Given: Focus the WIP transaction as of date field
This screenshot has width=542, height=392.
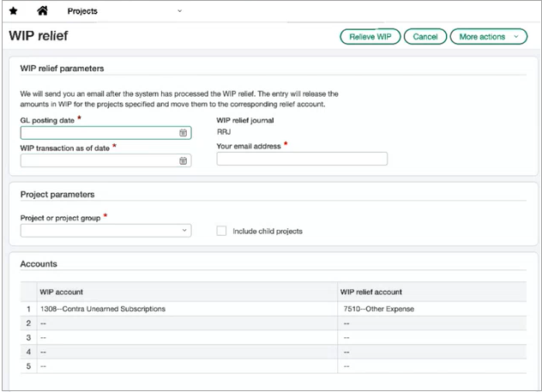Looking at the screenshot, I should coord(99,160).
